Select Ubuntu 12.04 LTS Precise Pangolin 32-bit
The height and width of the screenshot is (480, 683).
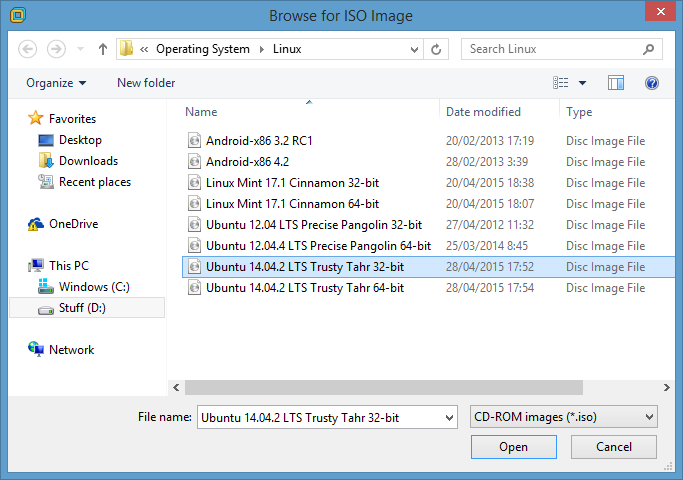coord(314,225)
